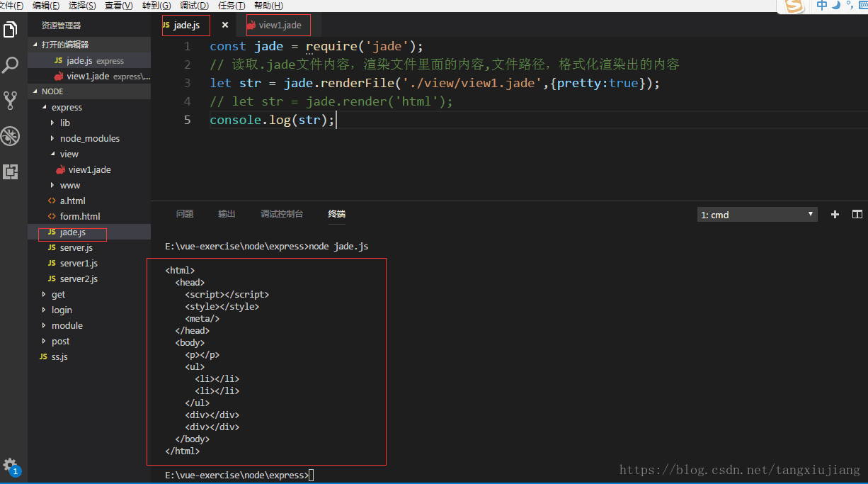The height and width of the screenshot is (484, 868).
Task: Open view1.jade under the view folder
Action: tap(89, 169)
